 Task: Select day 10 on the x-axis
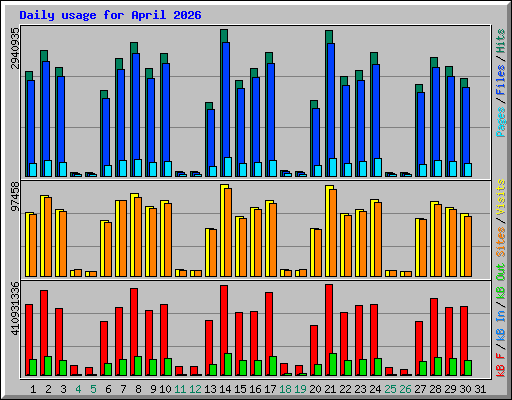165,389
